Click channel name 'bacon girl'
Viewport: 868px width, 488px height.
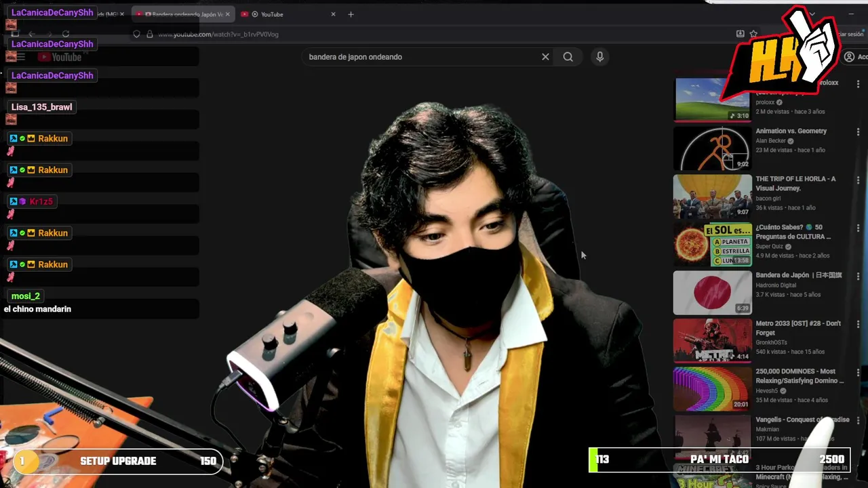pos(768,199)
